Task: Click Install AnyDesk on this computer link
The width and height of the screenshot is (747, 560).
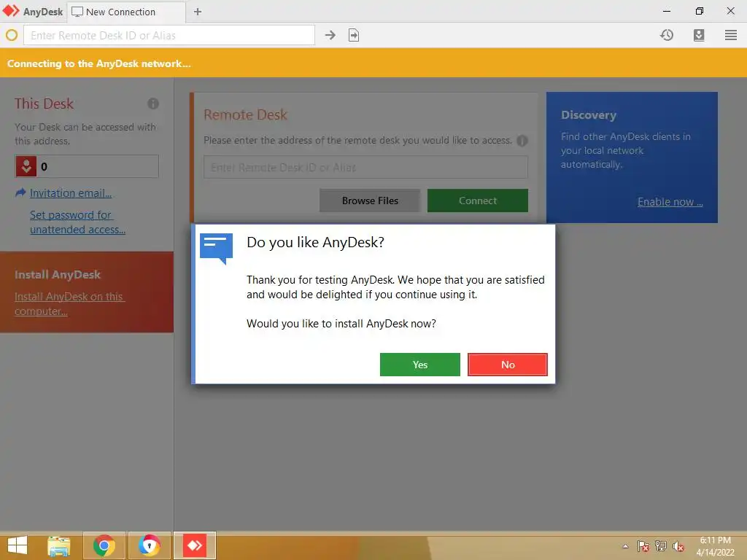Action: 69,303
